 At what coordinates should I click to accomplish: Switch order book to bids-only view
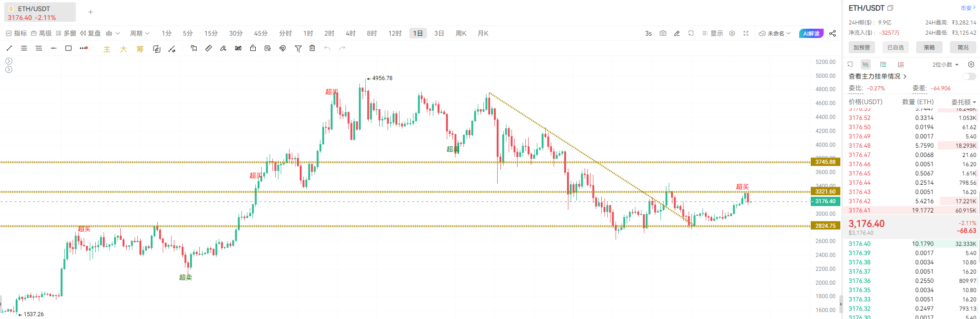point(883,64)
